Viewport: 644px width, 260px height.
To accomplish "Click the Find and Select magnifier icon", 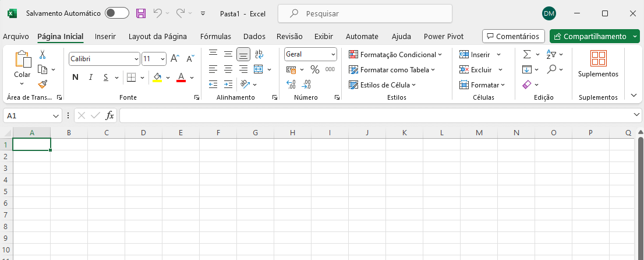I will tap(551, 69).
